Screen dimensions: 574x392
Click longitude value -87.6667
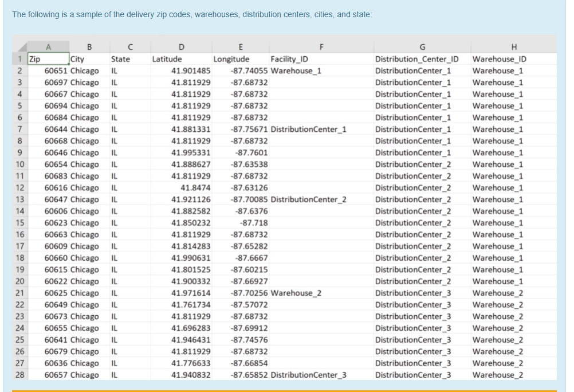click(241, 258)
